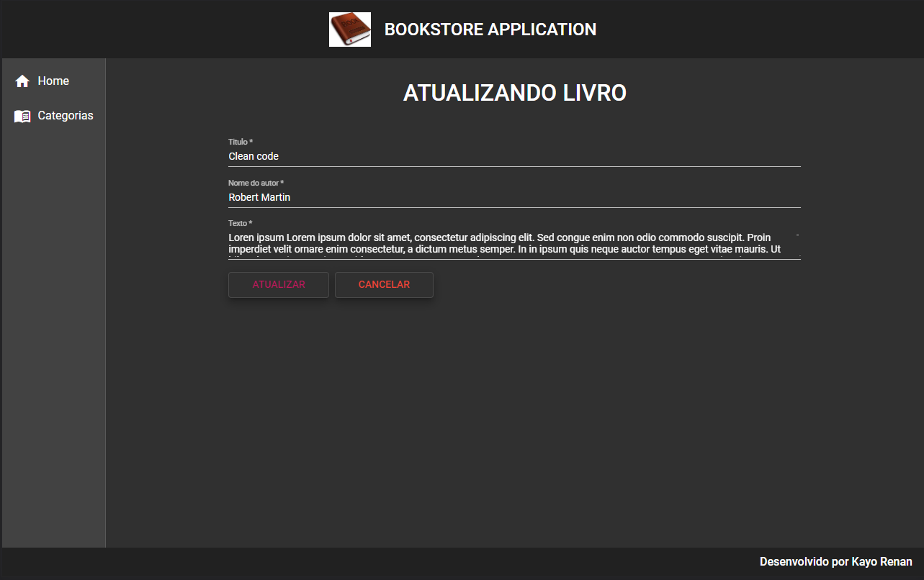Click the bookstore logo in the header

point(350,29)
